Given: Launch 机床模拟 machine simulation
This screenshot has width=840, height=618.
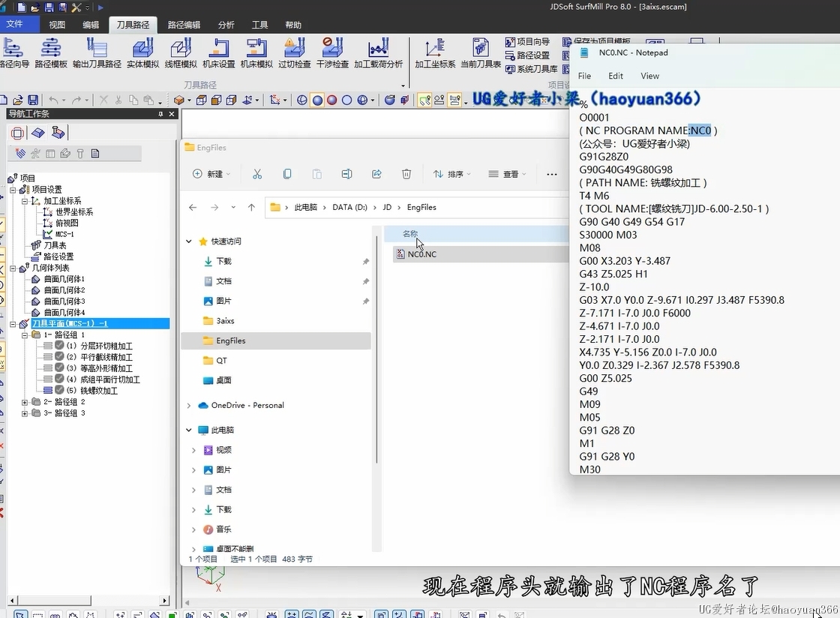Looking at the screenshot, I should coord(256,53).
